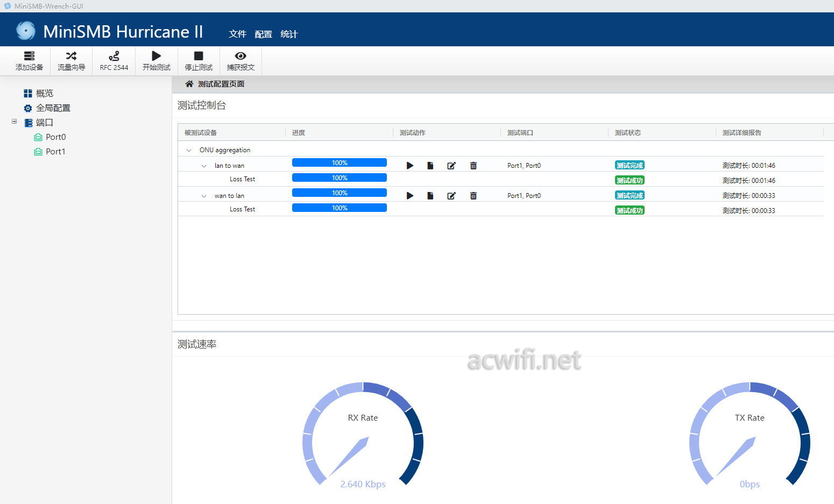Click 测试成功 badge under lan to wan
This screenshot has width=834, height=504.
630,180
